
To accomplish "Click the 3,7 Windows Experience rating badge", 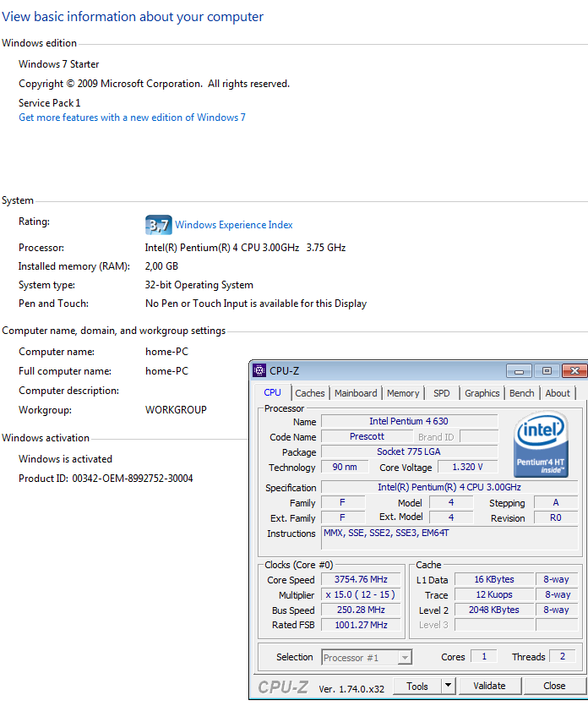I will [158, 225].
